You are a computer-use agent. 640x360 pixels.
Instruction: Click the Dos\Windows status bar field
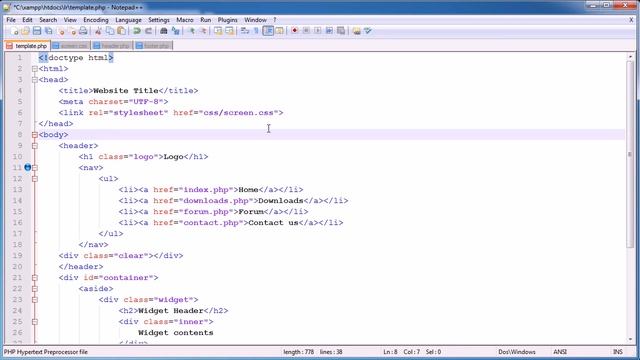click(517, 352)
